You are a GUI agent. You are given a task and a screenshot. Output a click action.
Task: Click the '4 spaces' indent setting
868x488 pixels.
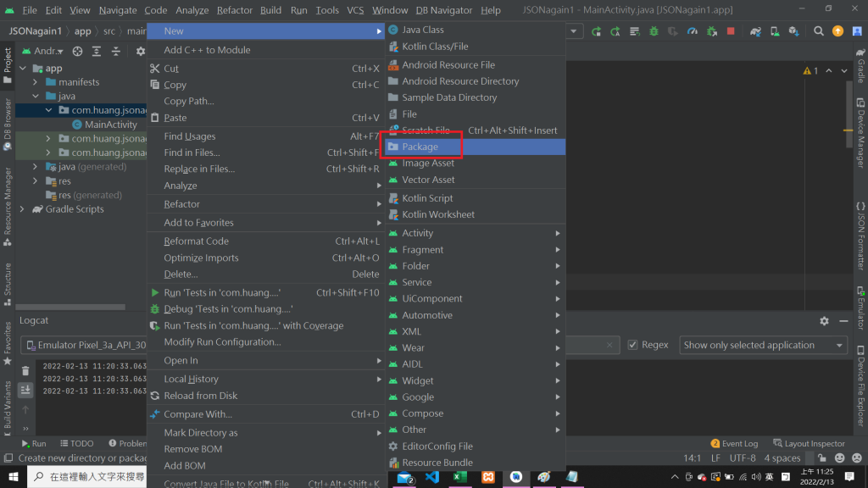(x=782, y=458)
